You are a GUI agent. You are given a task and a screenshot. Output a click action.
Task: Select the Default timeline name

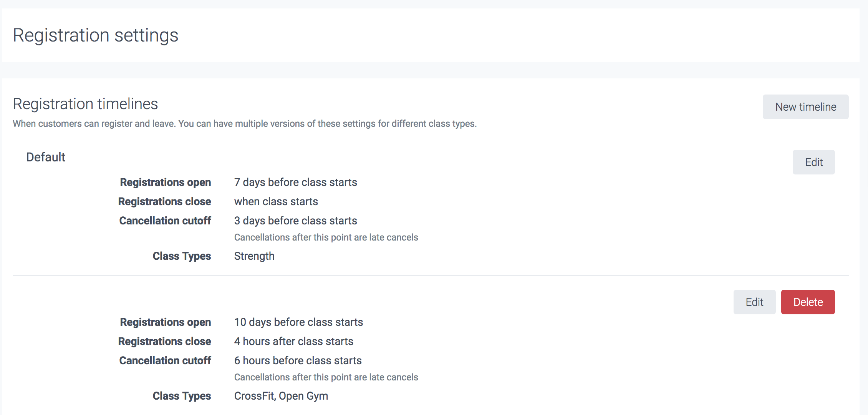click(46, 157)
